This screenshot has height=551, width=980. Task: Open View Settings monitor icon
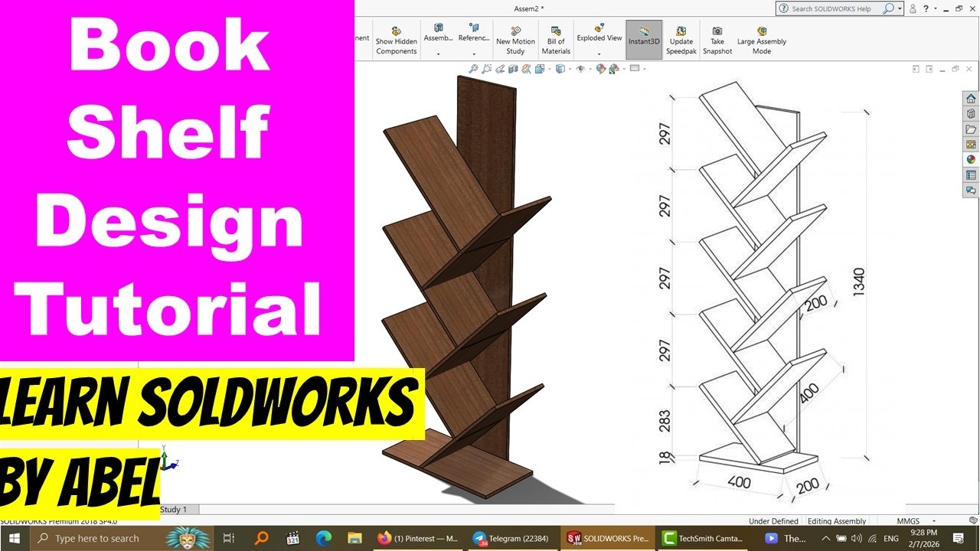coord(634,69)
